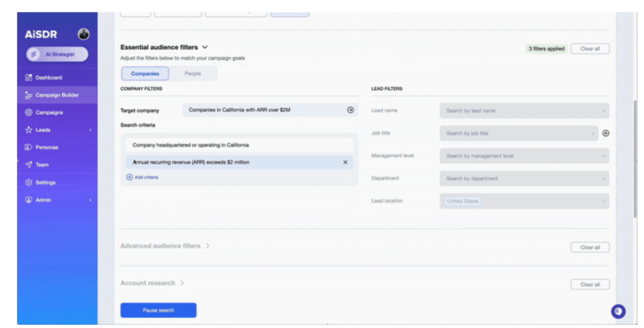Viewport: 644px width, 328px height.
Task: Click the Search by lead name field
Action: pos(519,111)
